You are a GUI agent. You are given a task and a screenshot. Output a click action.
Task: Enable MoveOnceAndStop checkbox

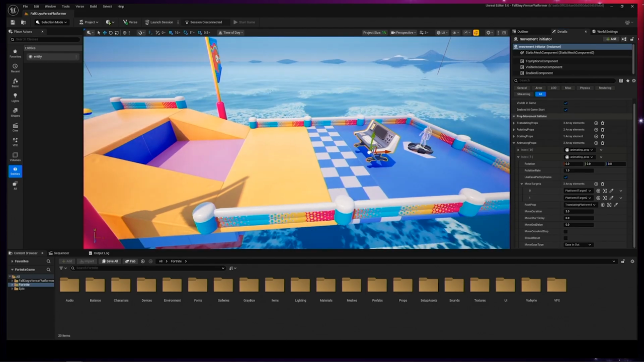click(x=566, y=231)
